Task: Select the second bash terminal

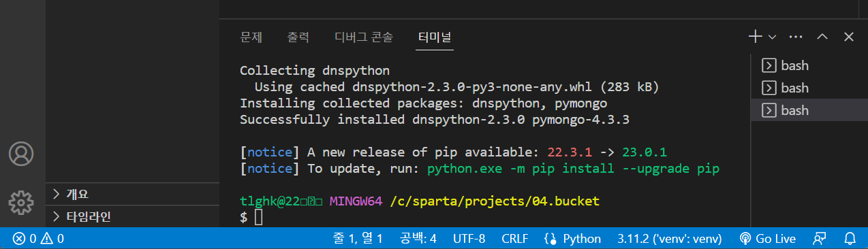Action: point(809,88)
